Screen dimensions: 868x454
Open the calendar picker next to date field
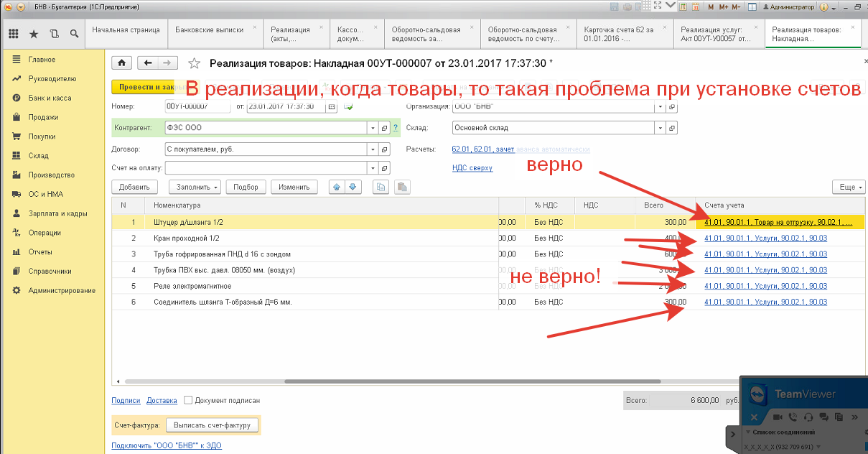pyautogui.click(x=331, y=107)
